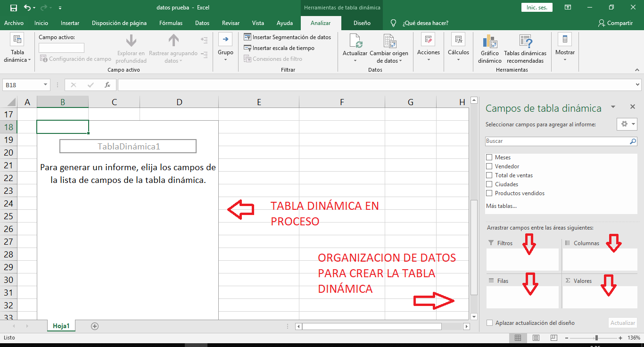Viewport: 644px width, 347px height.
Task: Insert a Gráfico dinámico
Action: pos(489,47)
